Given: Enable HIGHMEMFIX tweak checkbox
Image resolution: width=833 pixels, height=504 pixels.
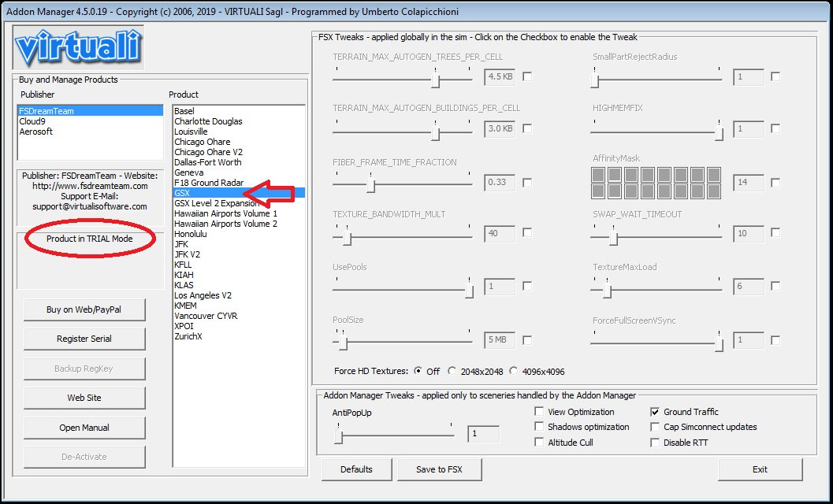Looking at the screenshot, I should coord(775,128).
